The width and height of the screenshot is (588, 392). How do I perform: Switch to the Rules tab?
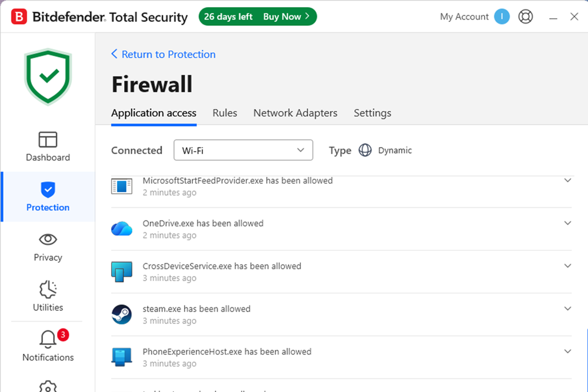[225, 113]
